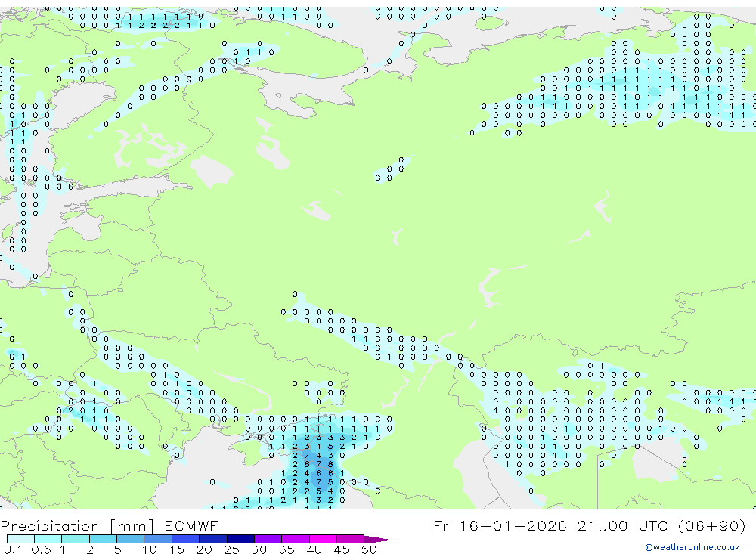Click the '50' legend label

369,549
